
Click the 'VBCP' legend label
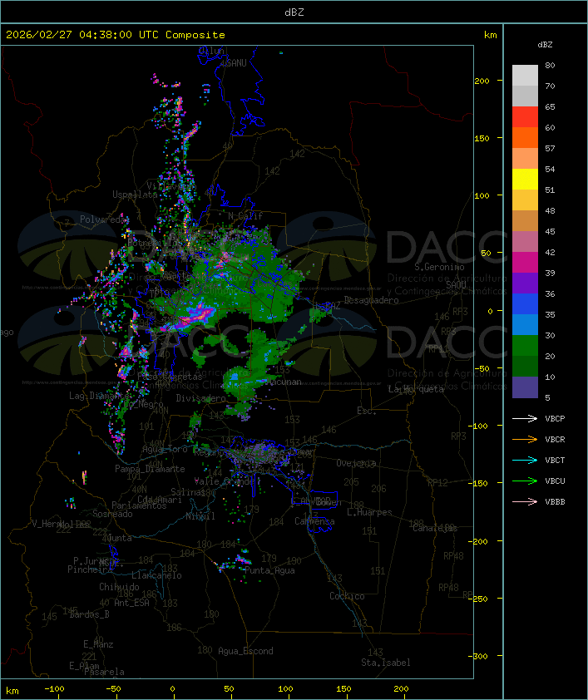555,419
